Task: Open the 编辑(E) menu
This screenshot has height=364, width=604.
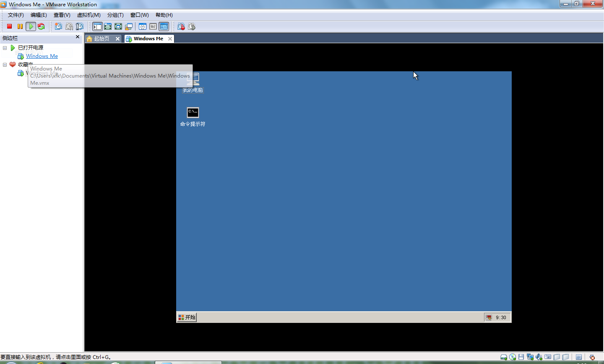Action: 39,15
